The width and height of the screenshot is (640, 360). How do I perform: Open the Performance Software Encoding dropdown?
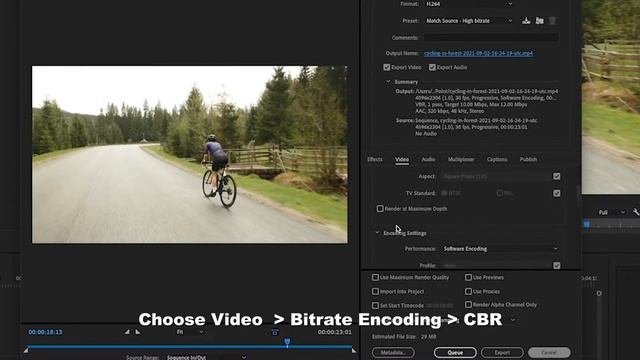pyautogui.click(x=500, y=249)
